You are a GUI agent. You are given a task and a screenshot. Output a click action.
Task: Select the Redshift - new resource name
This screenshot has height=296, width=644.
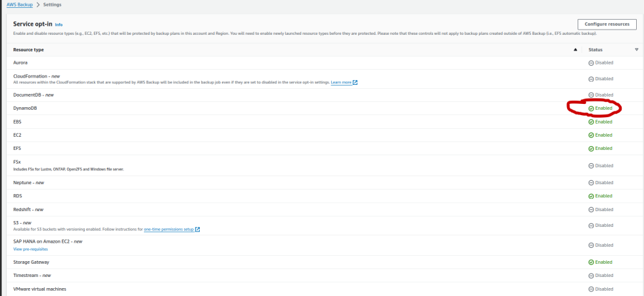pos(28,209)
